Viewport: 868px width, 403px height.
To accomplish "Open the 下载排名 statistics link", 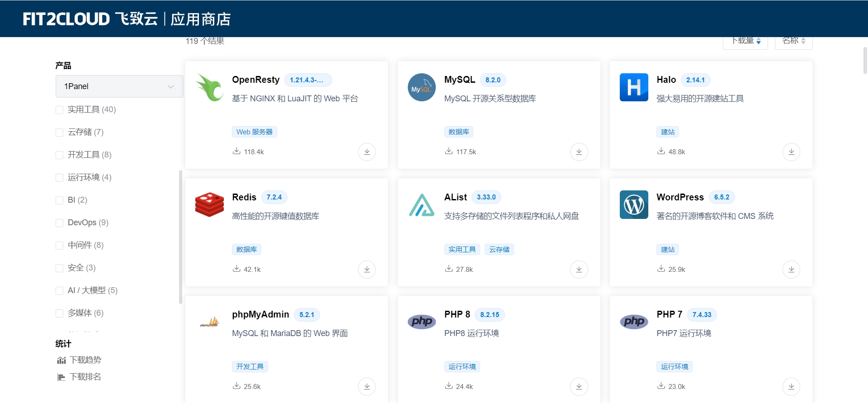I will click(x=85, y=377).
